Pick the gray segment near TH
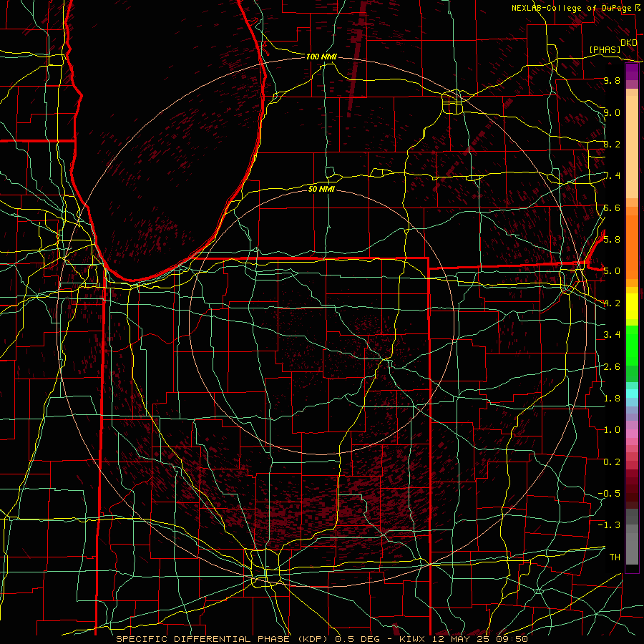Screen dimensions: 644x644 tap(632, 548)
